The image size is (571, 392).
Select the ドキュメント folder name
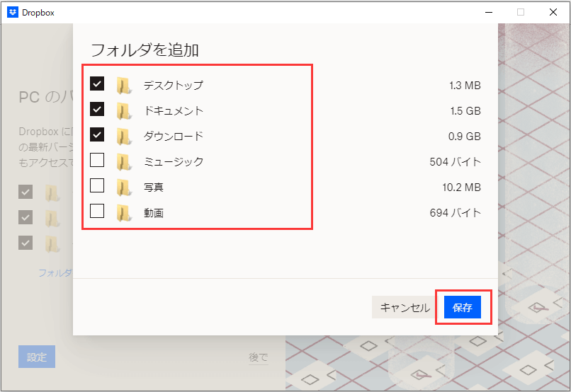[174, 111]
